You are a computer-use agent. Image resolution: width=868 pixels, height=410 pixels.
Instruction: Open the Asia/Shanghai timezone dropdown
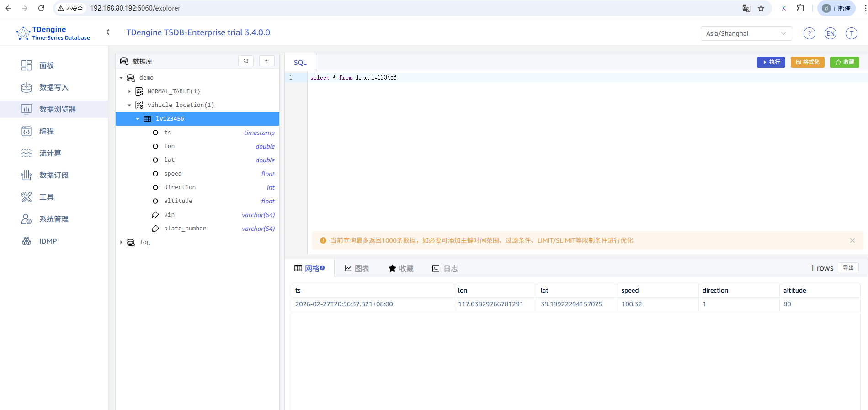tap(746, 33)
